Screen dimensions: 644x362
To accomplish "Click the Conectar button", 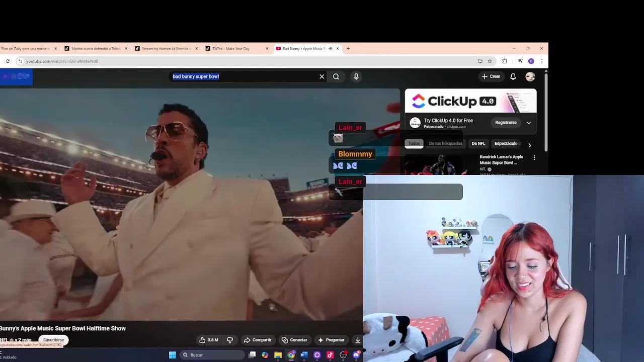I will [x=294, y=340].
